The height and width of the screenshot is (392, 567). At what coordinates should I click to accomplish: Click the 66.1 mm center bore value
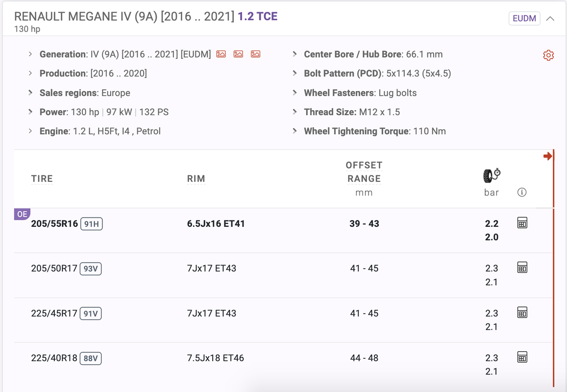(424, 54)
